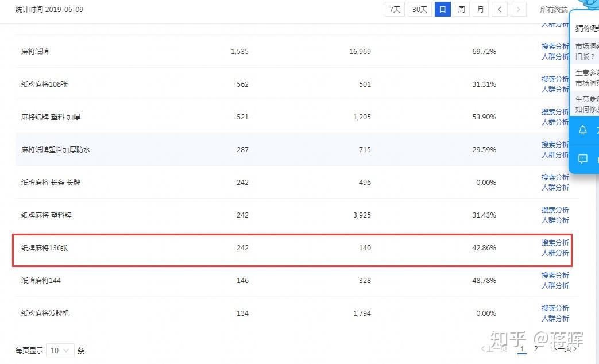Select the 7天 time range
The image size is (599, 364).
click(x=395, y=10)
